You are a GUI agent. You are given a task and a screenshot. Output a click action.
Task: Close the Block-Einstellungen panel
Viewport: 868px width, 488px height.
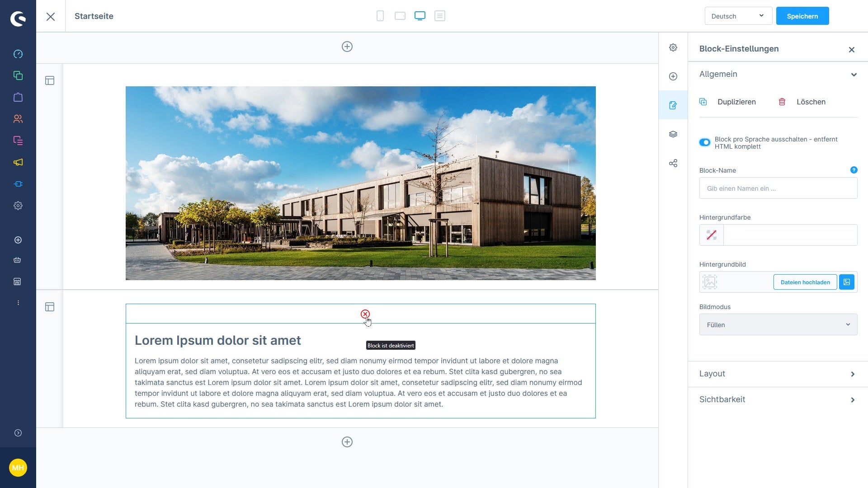click(x=852, y=50)
